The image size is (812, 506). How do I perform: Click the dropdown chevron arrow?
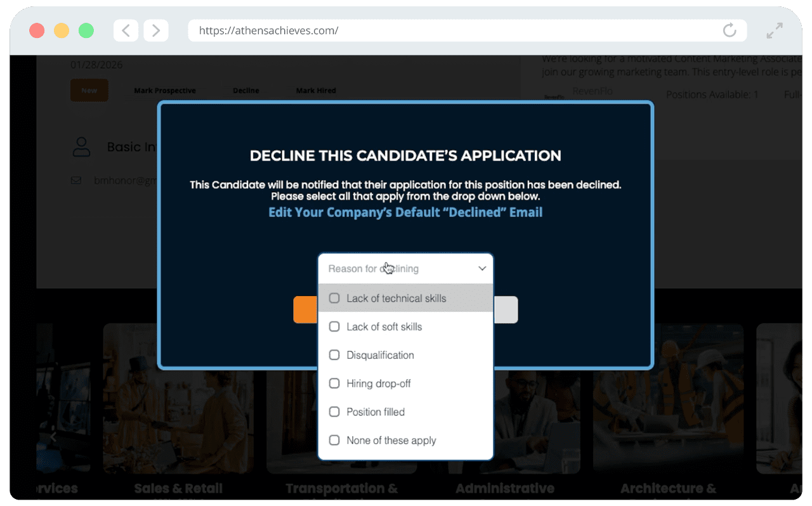coord(482,269)
